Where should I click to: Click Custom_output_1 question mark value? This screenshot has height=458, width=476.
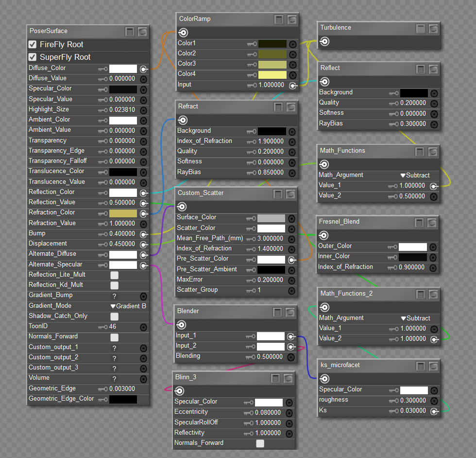click(115, 348)
